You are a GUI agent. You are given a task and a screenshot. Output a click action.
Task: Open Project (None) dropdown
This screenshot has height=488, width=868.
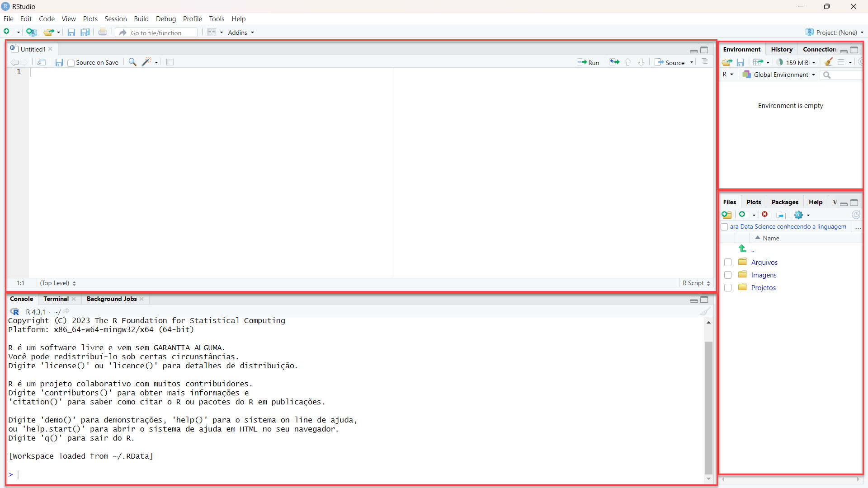coord(835,33)
